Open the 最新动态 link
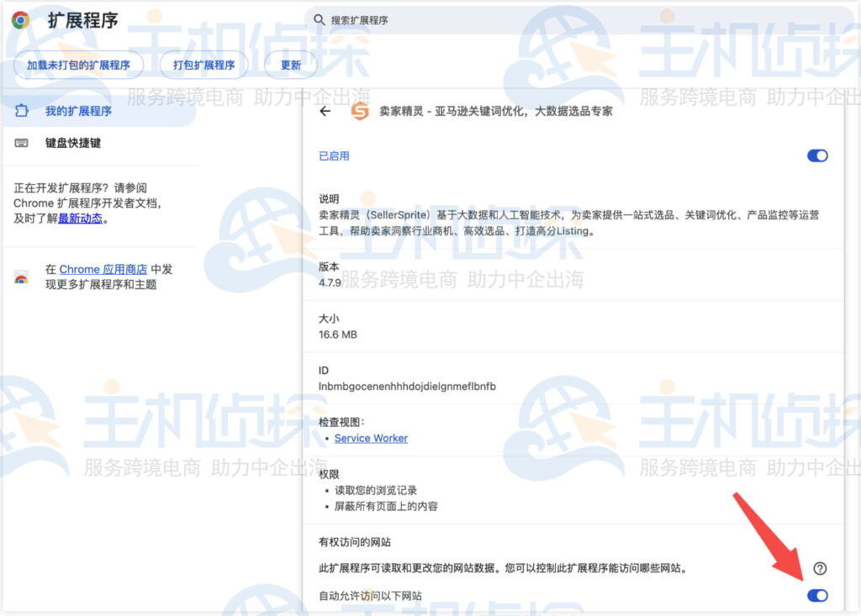 (80, 218)
